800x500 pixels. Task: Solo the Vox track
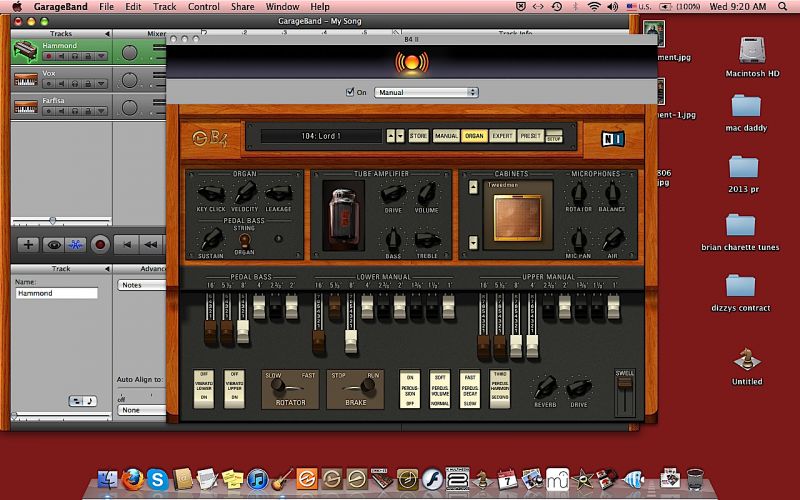coord(75,83)
